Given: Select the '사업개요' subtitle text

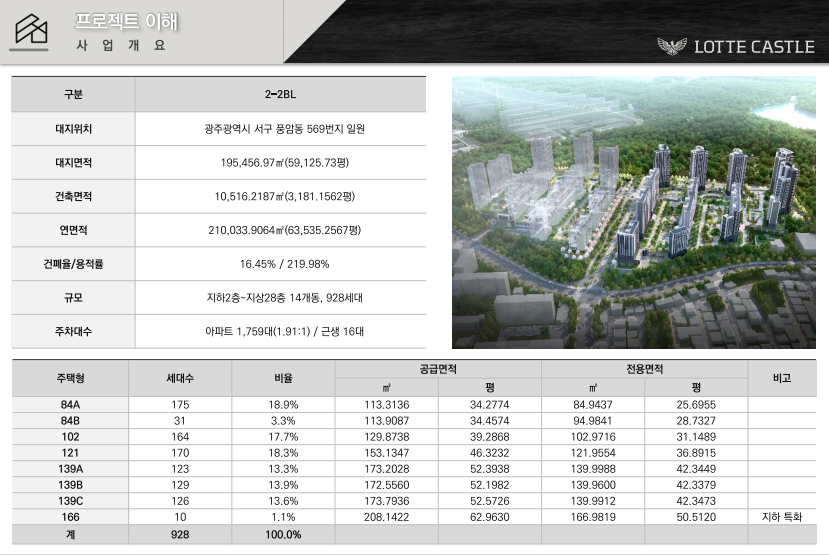Looking at the screenshot, I should pos(121,45).
